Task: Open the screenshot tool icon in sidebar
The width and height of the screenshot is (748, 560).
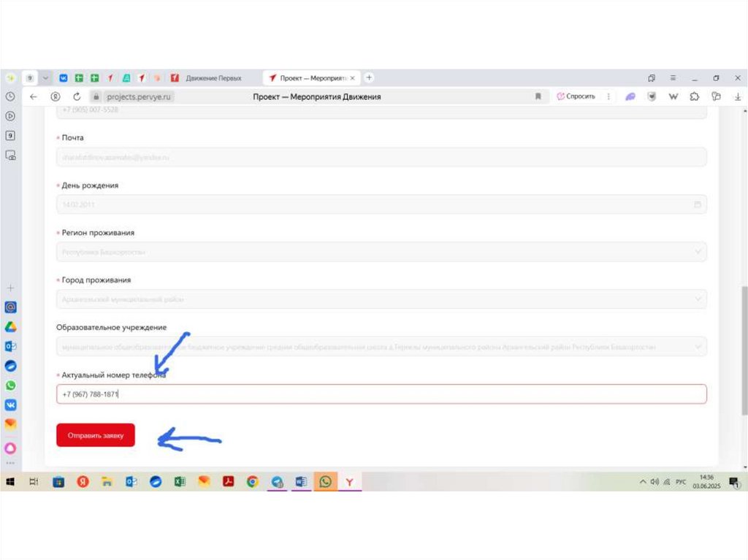Action: pyautogui.click(x=10, y=155)
